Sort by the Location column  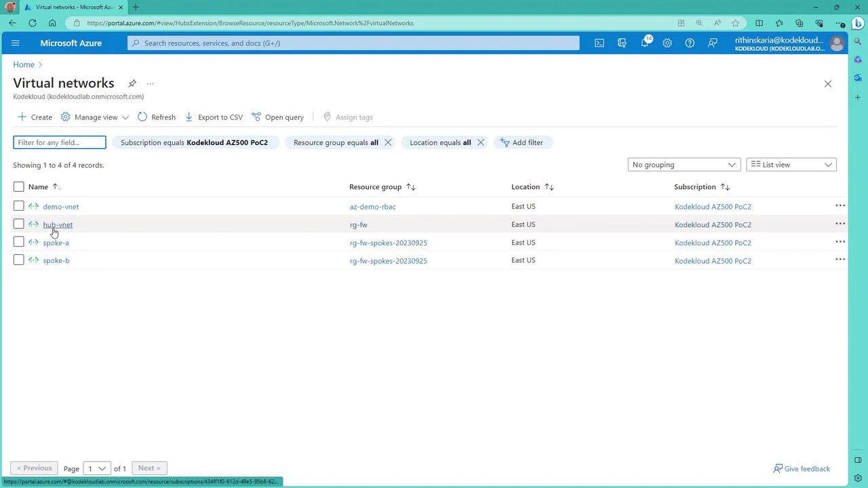point(533,187)
